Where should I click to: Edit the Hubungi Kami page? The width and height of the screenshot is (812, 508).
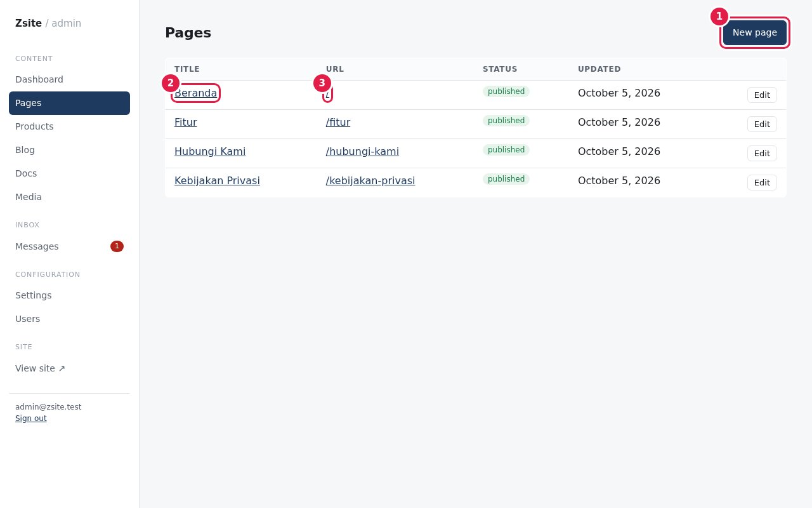click(762, 154)
